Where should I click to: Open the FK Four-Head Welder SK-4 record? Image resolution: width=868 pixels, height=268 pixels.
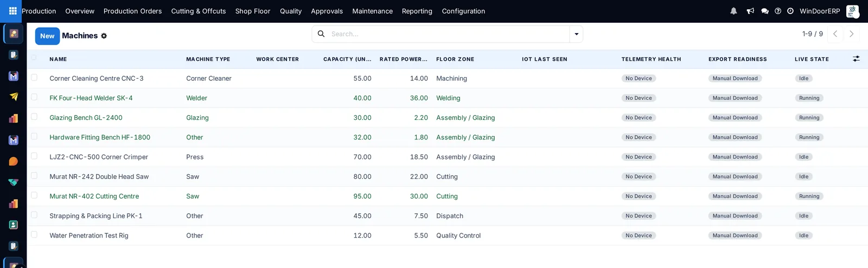[x=91, y=98]
